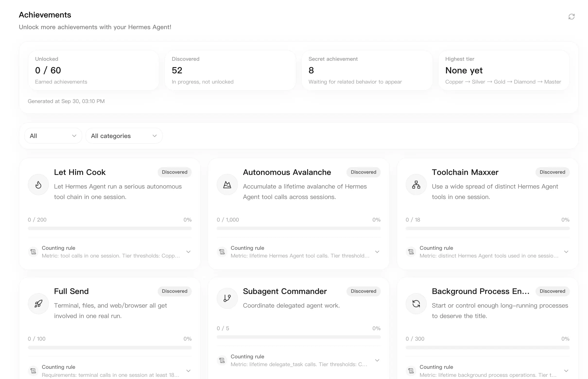Image resolution: width=588 pixels, height=379 pixels.
Task: Open the All categories dropdown
Action: [124, 136]
